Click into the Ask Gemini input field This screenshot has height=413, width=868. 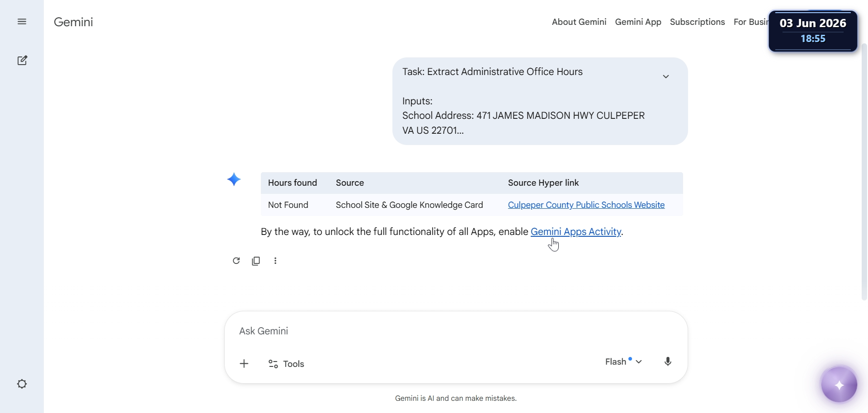click(x=456, y=331)
